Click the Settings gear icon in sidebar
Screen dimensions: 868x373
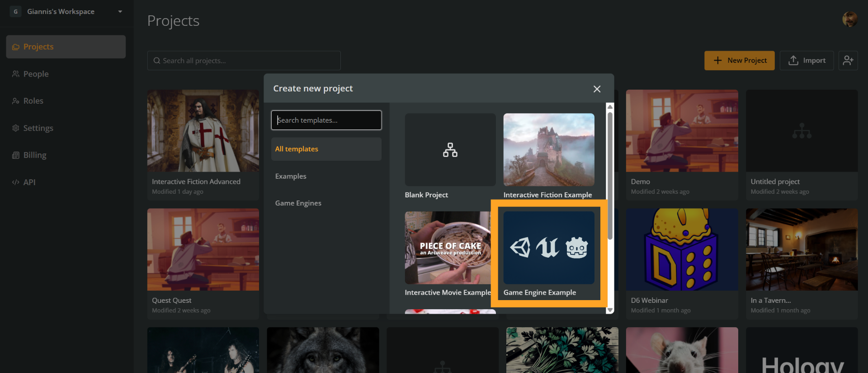(16, 128)
